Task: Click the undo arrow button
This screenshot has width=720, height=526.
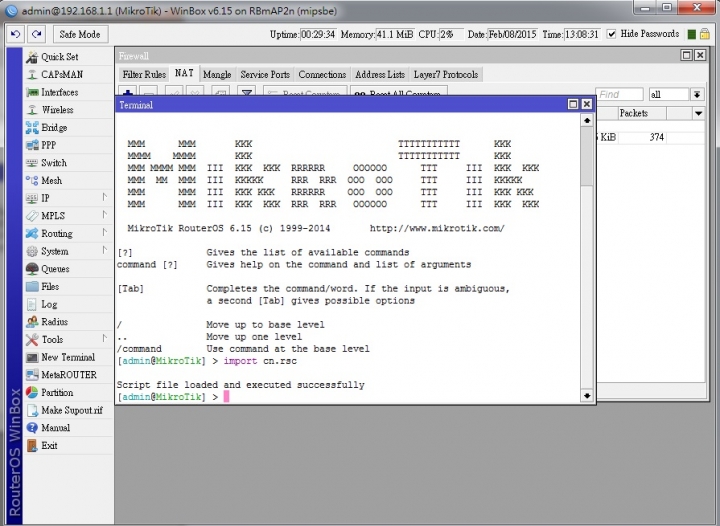Action: click(x=16, y=34)
